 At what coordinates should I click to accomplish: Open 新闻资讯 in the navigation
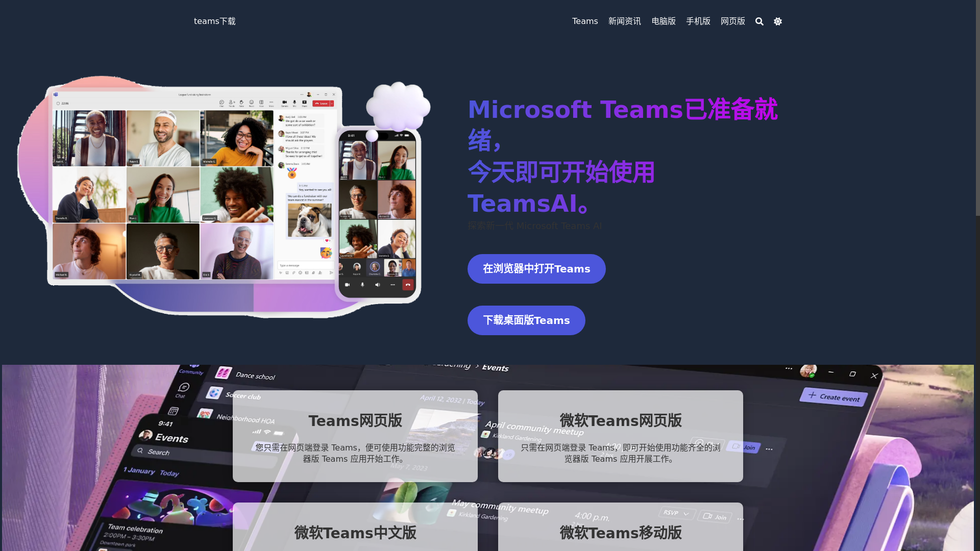point(625,21)
